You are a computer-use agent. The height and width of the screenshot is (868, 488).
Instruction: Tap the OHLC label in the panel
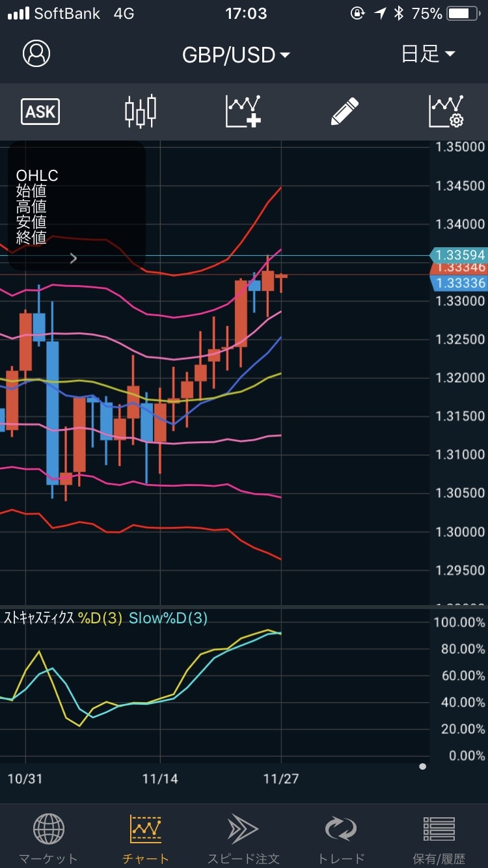click(37, 176)
